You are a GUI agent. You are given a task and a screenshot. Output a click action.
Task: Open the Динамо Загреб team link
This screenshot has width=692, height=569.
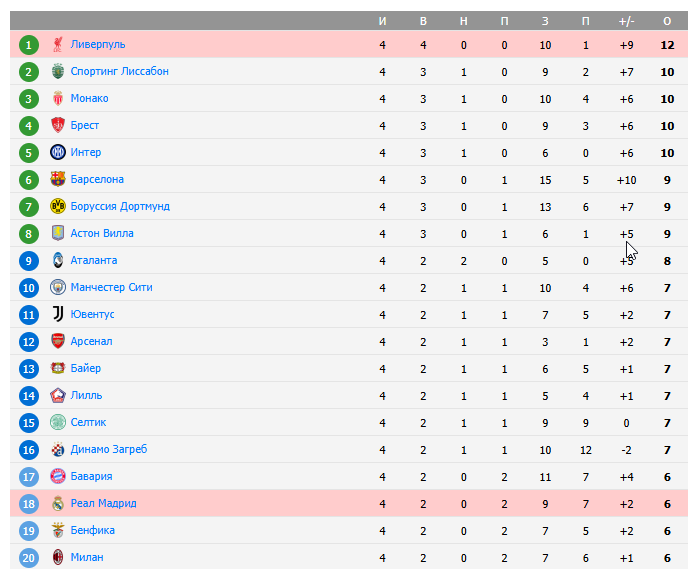click(109, 449)
